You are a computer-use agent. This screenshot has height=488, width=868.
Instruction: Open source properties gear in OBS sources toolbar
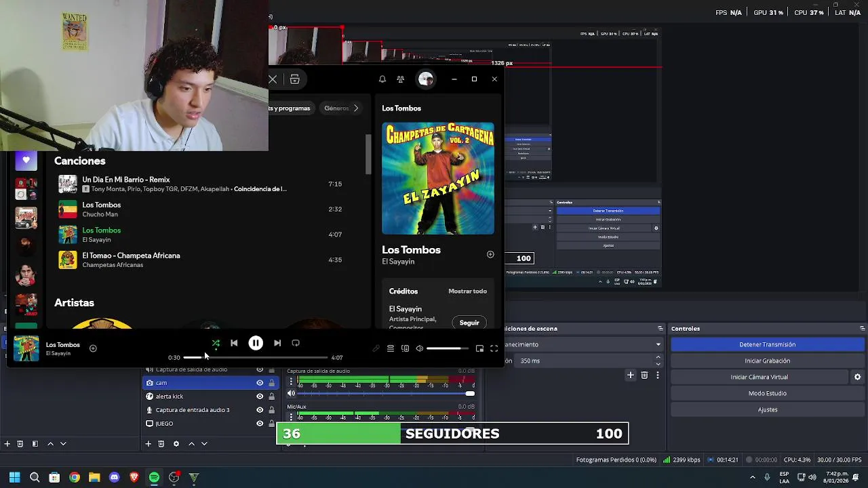[x=176, y=444]
